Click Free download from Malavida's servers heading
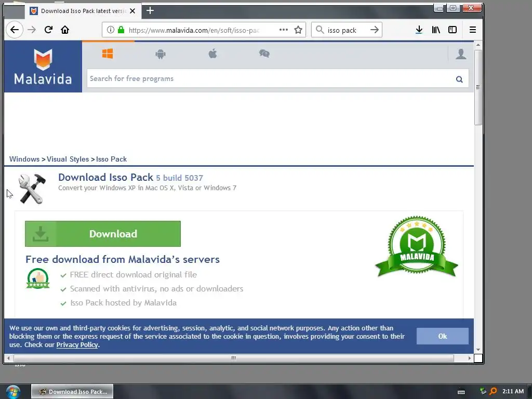532x399 pixels. tap(123, 260)
